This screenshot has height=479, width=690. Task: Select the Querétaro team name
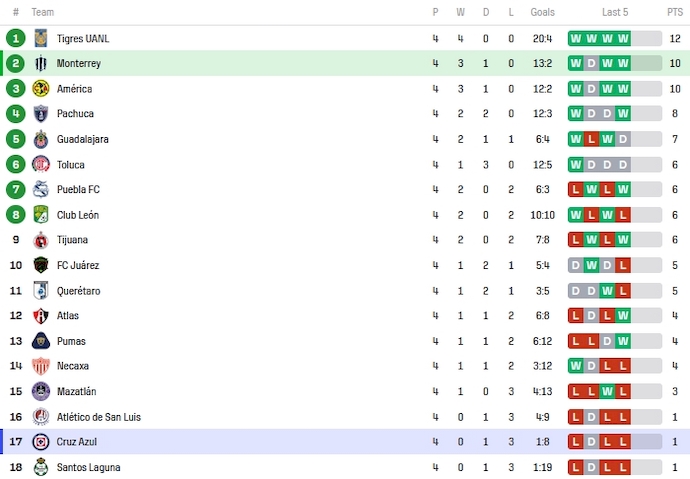click(78, 290)
